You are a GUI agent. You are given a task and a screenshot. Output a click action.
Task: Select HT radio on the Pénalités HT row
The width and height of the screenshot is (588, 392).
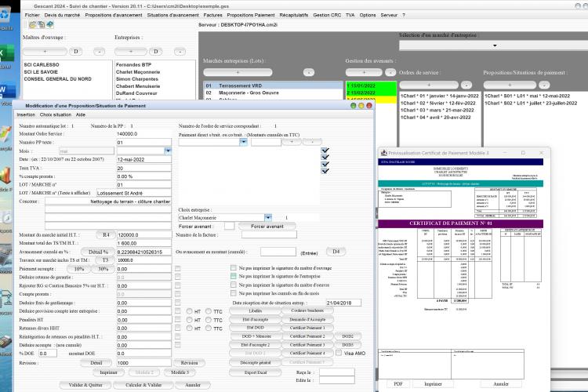[190, 320]
